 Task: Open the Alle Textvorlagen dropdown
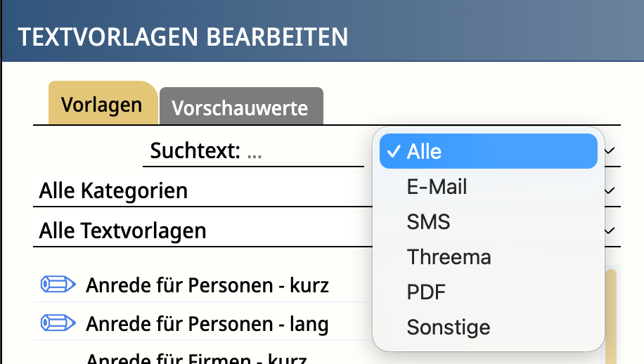tap(326, 230)
